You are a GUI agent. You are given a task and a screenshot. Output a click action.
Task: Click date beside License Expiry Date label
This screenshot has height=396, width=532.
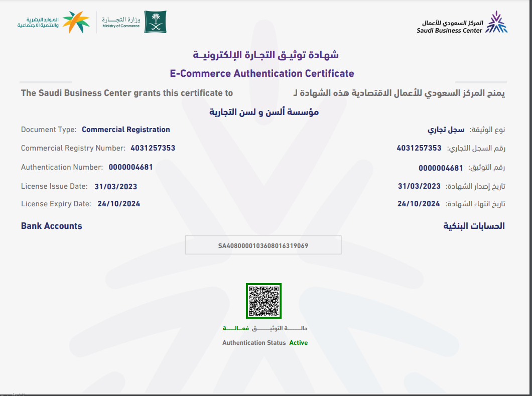[x=118, y=204]
